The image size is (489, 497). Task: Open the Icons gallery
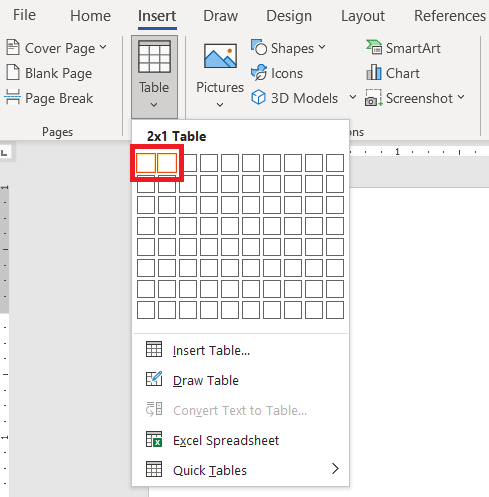point(277,73)
